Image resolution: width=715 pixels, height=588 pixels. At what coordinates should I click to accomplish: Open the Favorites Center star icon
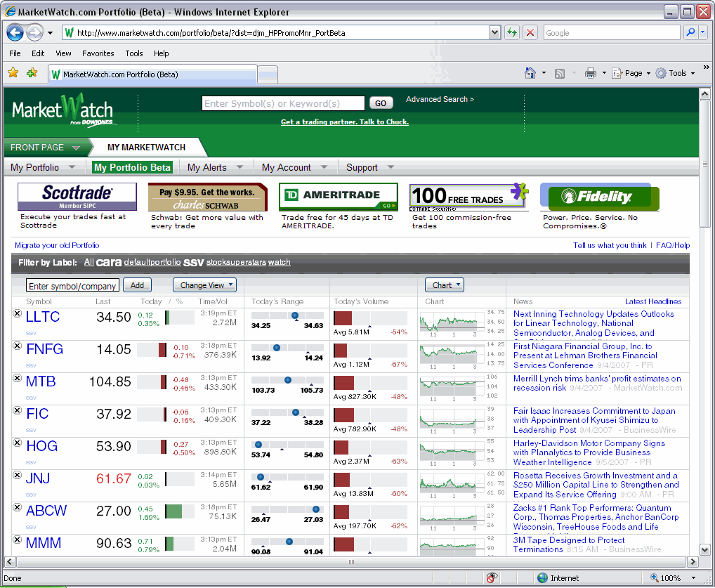coord(13,73)
